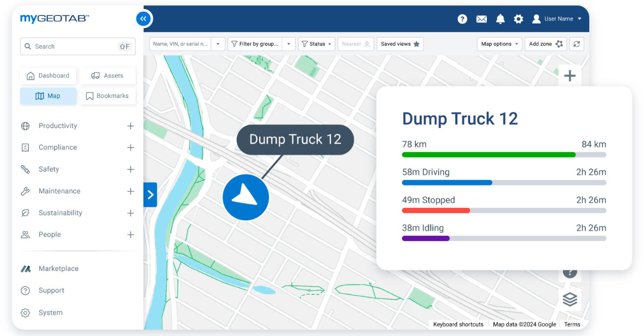Screen dimensions: 644x336
Task: Click the blue Driving progress bar
Action: 504,183
